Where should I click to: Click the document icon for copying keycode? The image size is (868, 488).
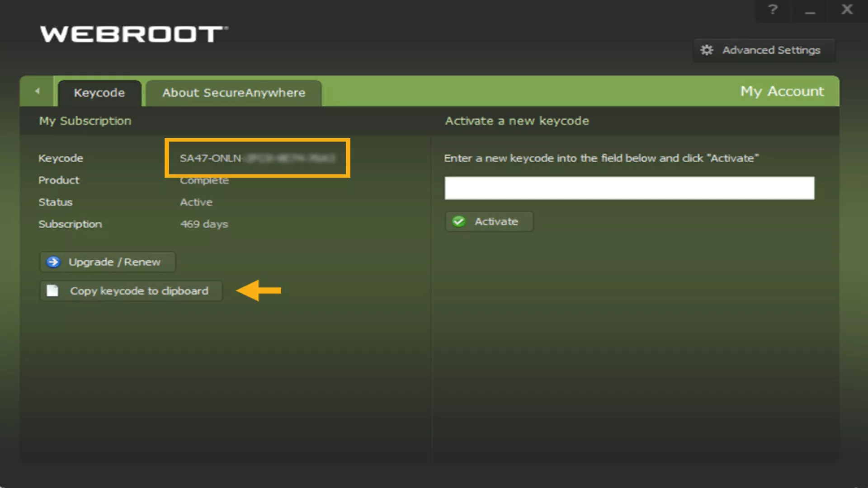click(x=52, y=291)
